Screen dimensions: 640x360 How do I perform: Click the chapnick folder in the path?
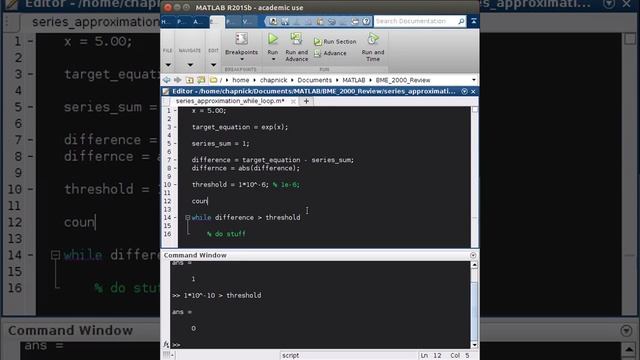tap(273, 80)
